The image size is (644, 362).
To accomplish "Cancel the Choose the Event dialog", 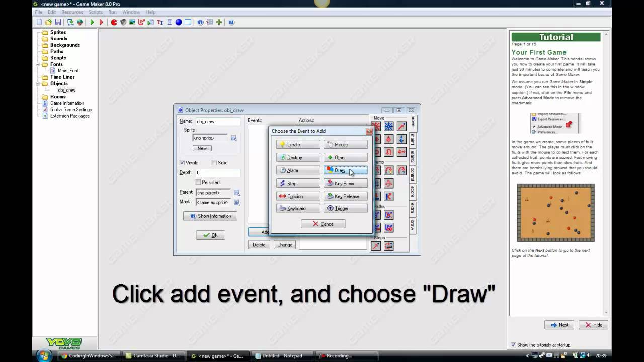I will pos(323,224).
